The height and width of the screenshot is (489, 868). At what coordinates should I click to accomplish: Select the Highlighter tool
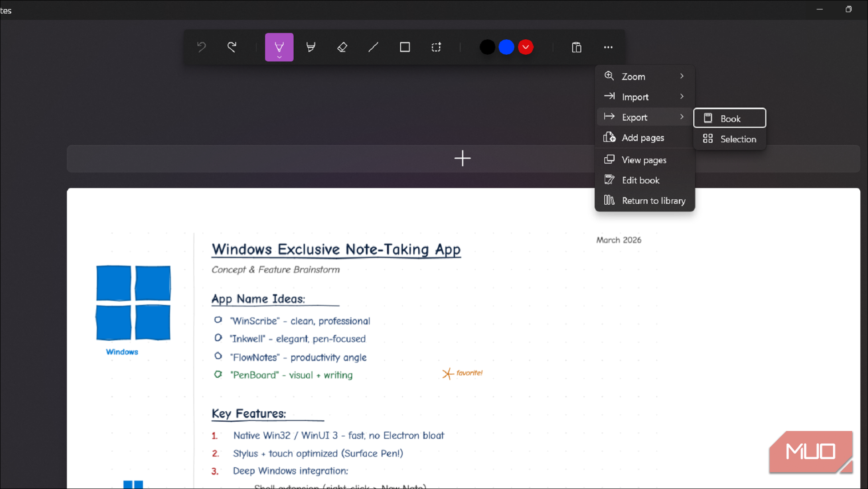click(x=311, y=47)
